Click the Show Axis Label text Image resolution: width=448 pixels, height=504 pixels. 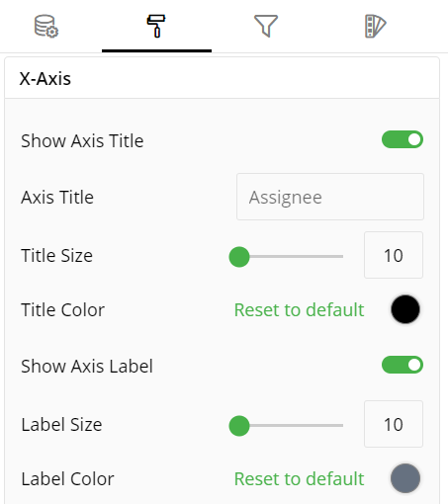(x=87, y=366)
